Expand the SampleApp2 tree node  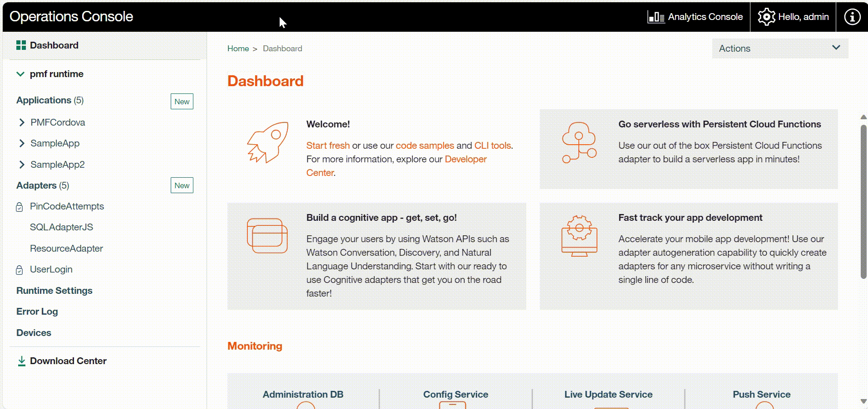point(22,165)
